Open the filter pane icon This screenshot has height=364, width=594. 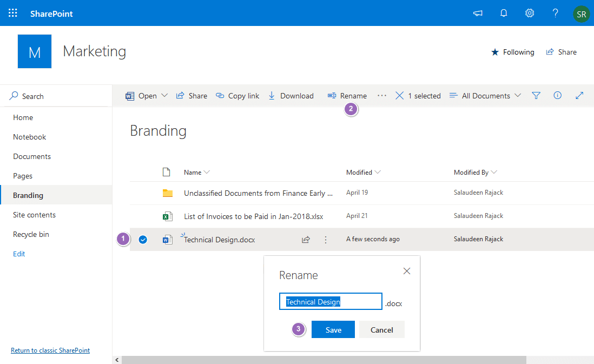click(536, 95)
